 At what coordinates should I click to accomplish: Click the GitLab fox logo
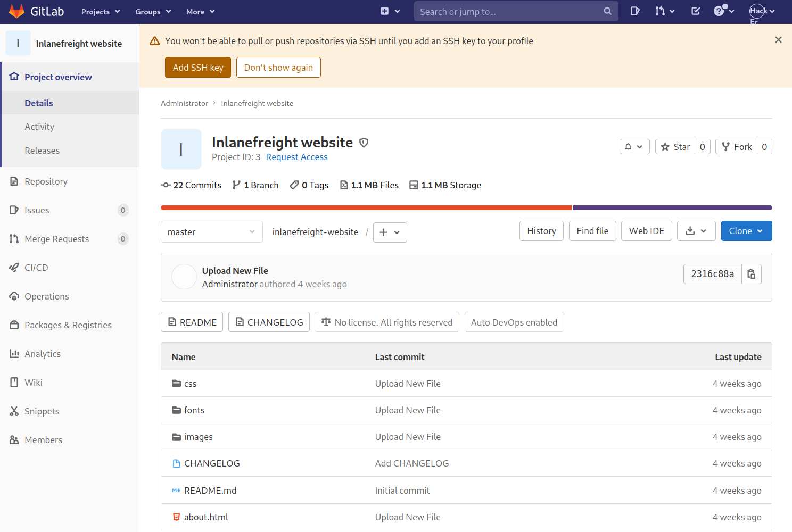point(16,11)
